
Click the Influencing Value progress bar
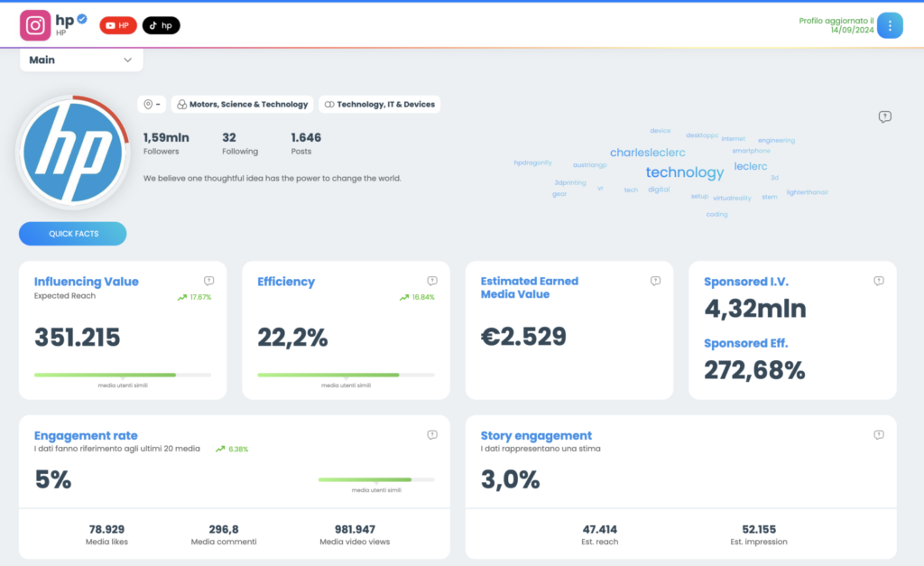pyautogui.click(x=123, y=375)
